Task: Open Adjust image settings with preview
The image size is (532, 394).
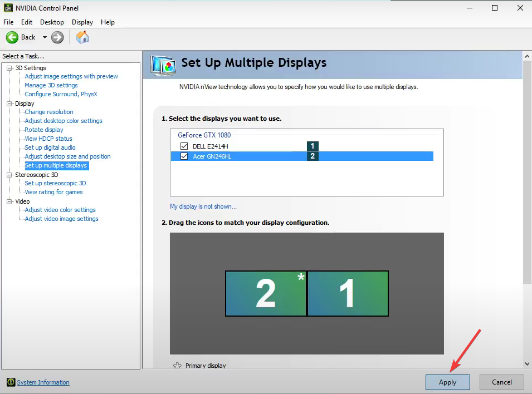Action: [x=71, y=76]
